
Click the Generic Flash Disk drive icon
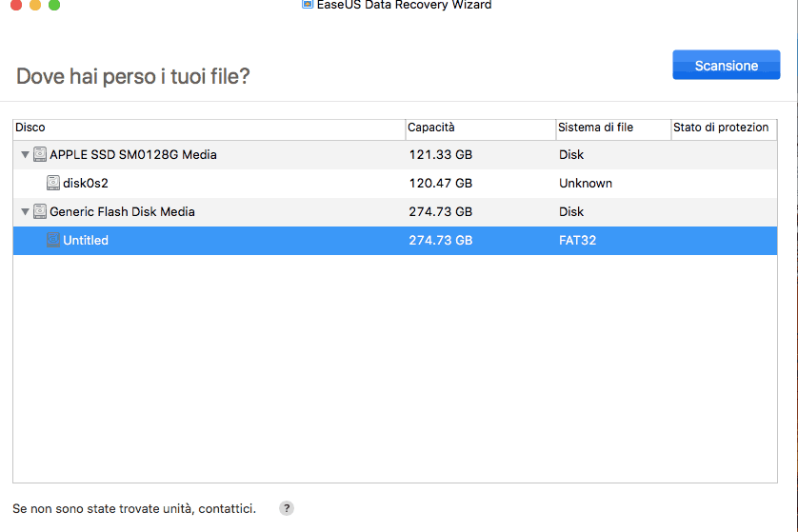point(40,211)
